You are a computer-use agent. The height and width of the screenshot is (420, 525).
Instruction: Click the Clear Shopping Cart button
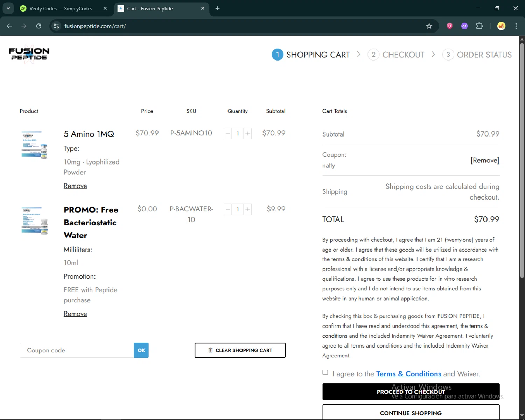(240, 350)
